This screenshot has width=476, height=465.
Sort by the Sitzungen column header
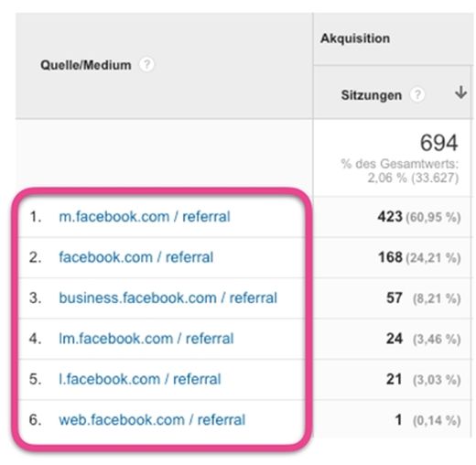(x=372, y=95)
